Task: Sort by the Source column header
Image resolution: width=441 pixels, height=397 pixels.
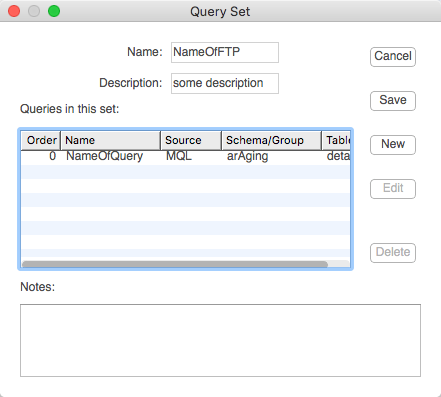Action: pyautogui.click(x=191, y=140)
